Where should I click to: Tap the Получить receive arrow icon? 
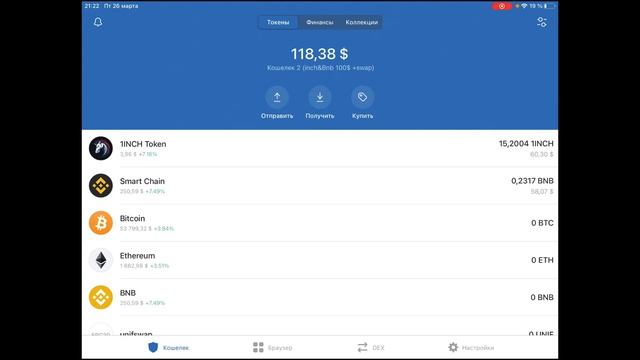tap(320, 97)
